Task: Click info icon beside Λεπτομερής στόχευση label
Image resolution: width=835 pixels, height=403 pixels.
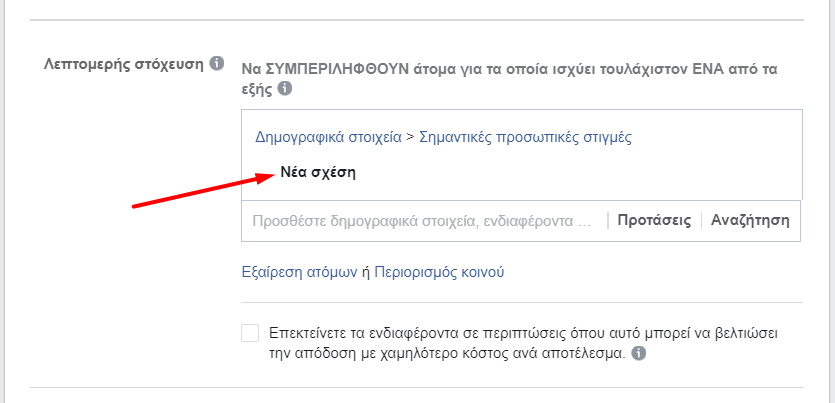Action: click(x=217, y=64)
